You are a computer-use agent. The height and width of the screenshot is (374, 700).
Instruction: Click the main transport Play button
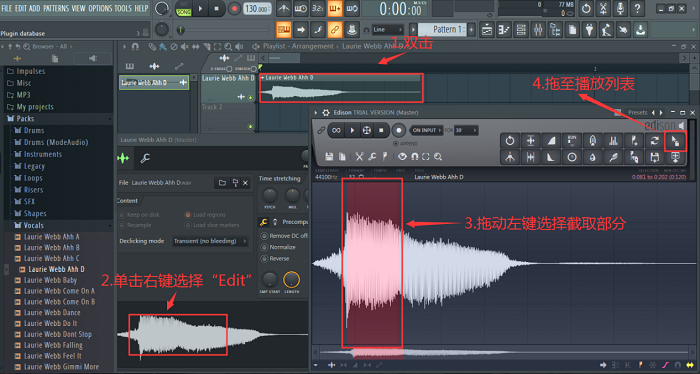[x=200, y=8]
